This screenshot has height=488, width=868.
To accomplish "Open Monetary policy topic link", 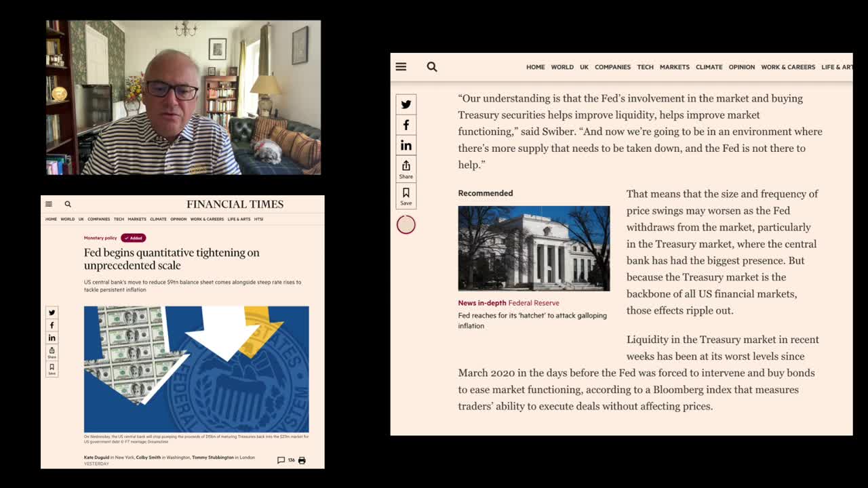I will pyautogui.click(x=100, y=238).
